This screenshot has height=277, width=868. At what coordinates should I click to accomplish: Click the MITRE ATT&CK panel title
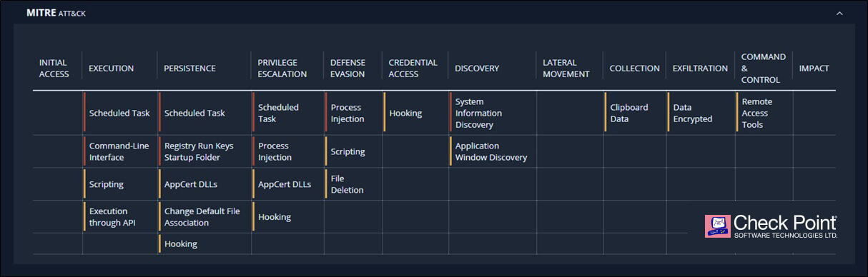56,13
